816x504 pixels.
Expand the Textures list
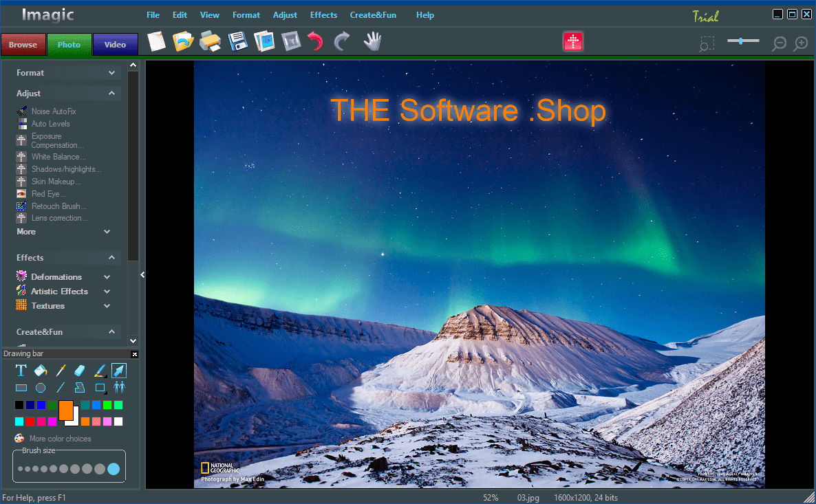click(x=107, y=306)
